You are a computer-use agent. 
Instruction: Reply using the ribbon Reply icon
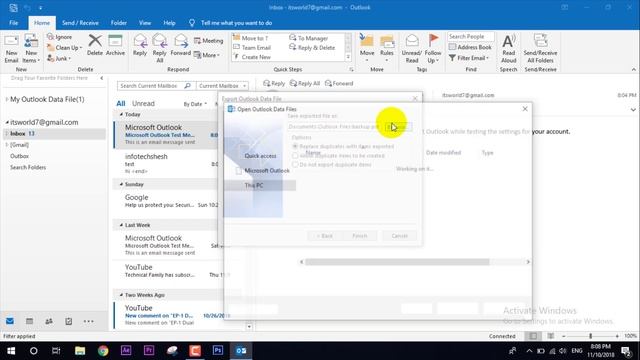pyautogui.click(x=140, y=45)
